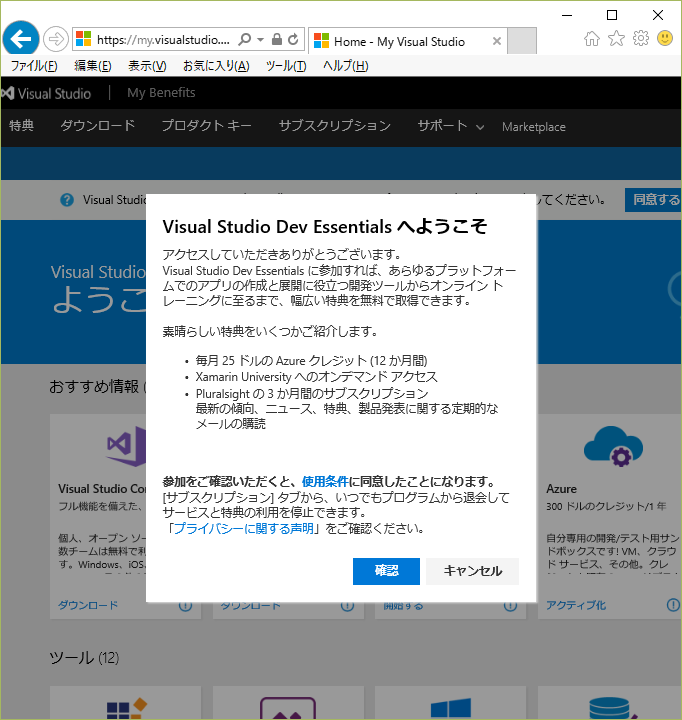Screen dimensions: 682x720
Task: Select the Home - My Visual Studio tab
Action: (x=407, y=41)
